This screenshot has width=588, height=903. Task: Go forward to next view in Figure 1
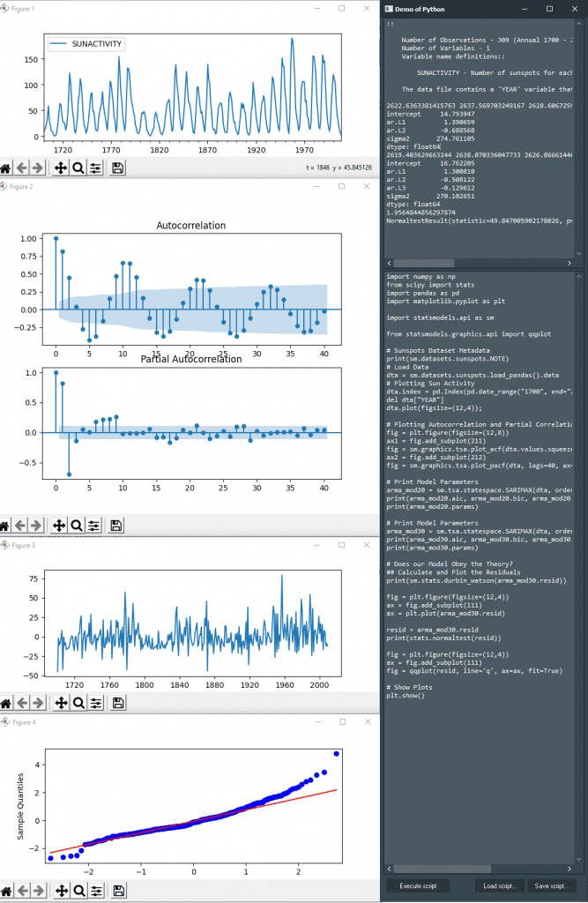(37, 168)
